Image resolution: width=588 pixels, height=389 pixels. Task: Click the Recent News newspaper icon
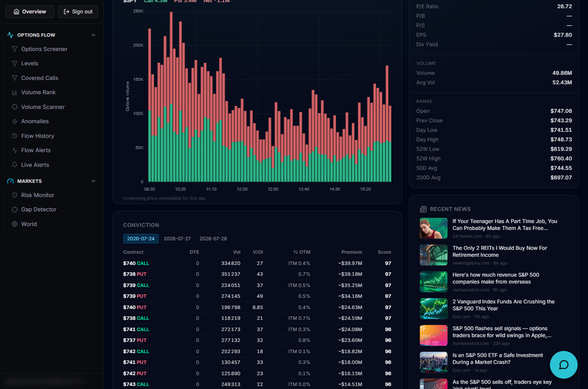point(423,209)
